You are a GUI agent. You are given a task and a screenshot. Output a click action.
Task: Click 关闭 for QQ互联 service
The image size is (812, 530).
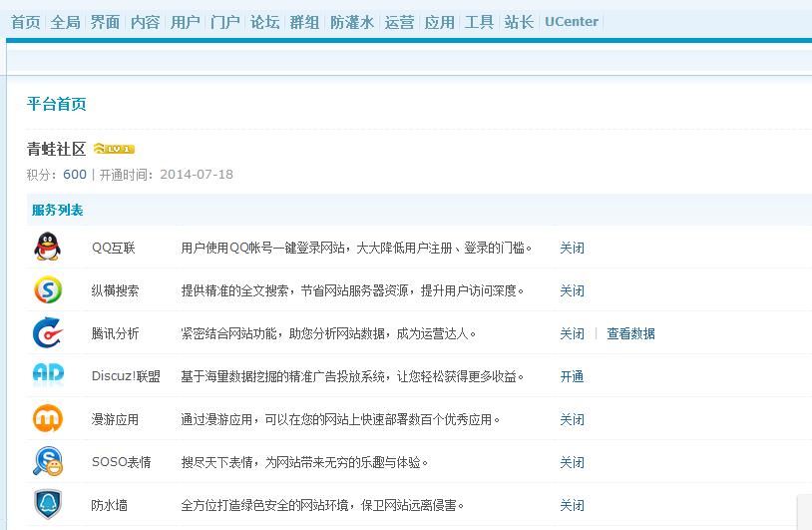(x=572, y=248)
